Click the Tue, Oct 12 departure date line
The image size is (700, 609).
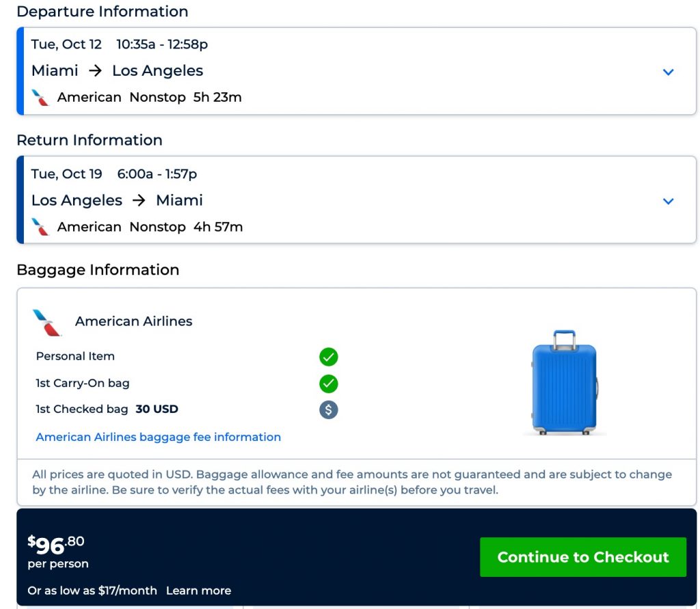point(120,44)
